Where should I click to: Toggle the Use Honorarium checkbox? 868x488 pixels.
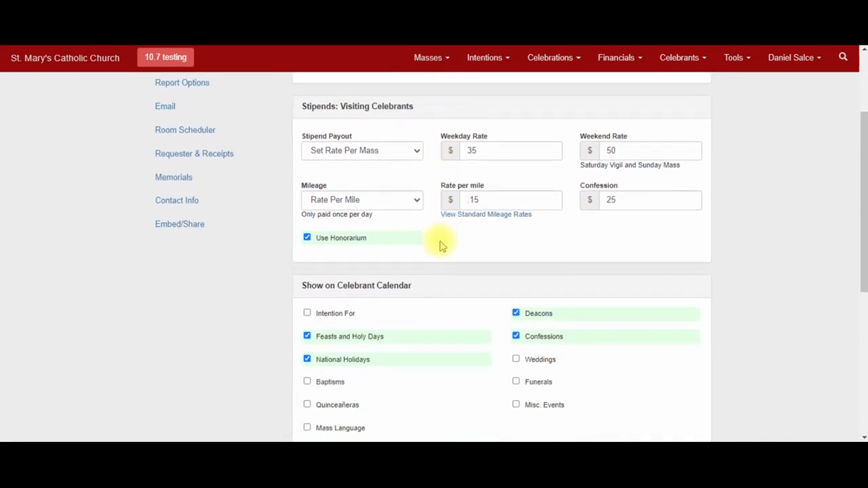click(x=307, y=237)
